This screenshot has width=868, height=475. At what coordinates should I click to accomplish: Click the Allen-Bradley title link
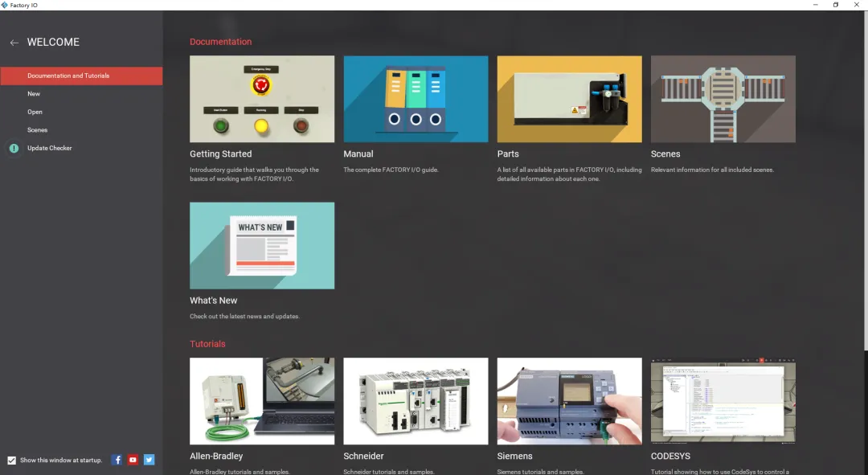point(216,457)
